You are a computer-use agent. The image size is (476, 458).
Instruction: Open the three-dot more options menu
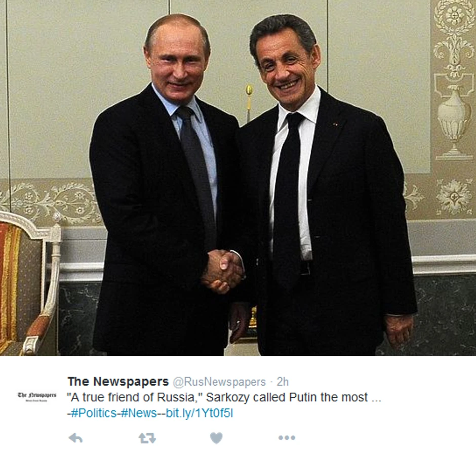[287, 438]
